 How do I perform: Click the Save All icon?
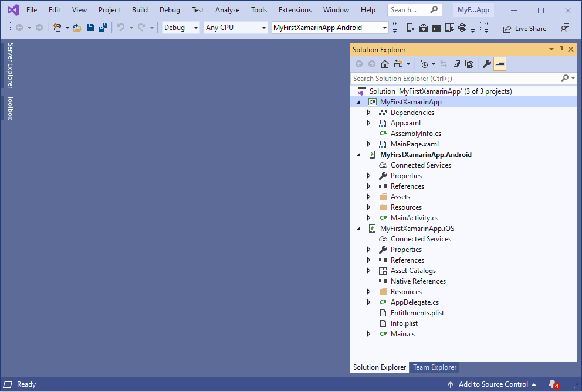click(x=103, y=28)
